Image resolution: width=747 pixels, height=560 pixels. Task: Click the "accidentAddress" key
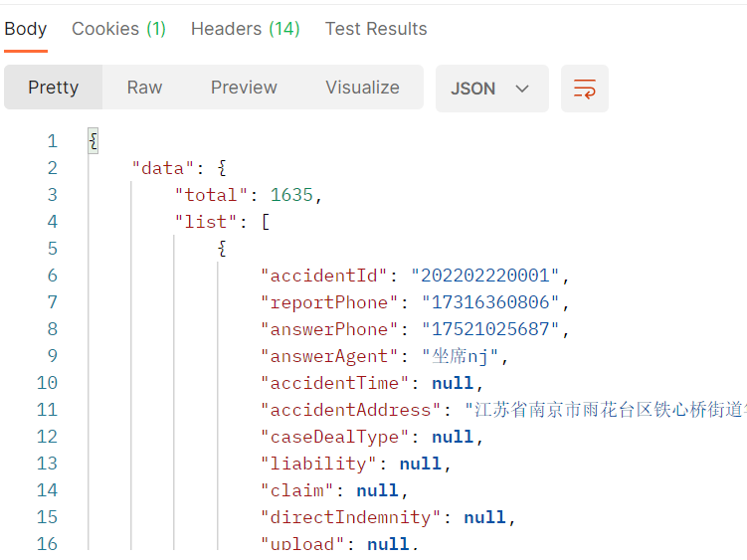pos(351,410)
